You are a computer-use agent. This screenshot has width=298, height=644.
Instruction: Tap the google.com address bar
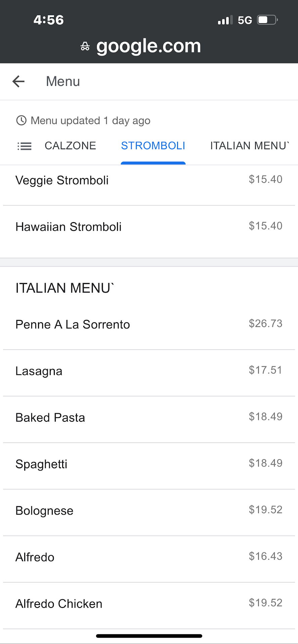[148, 46]
